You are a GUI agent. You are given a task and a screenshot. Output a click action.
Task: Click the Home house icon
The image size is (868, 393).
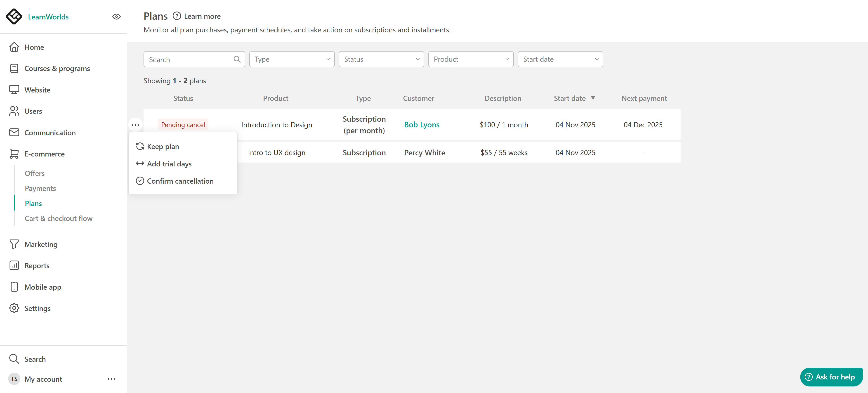click(x=14, y=47)
